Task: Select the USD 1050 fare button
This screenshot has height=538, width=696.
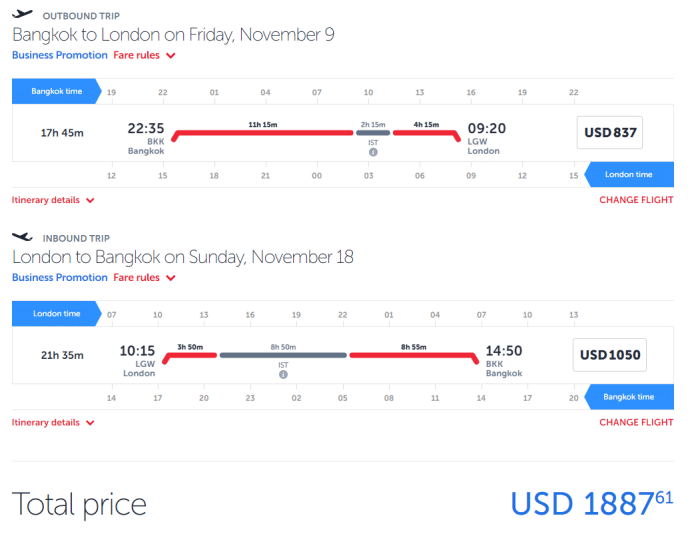Action: click(610, 355)
